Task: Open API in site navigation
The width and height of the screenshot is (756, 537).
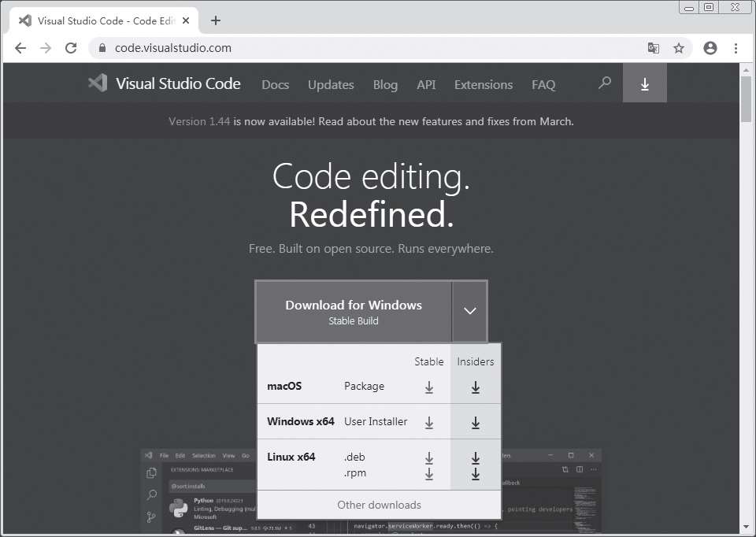Action: [x=426, y=85]
